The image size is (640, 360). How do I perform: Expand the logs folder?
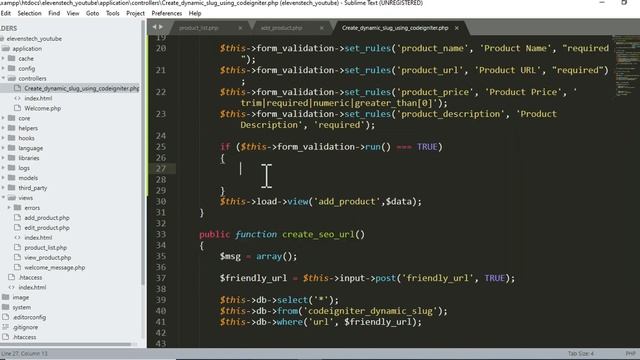pos(3,168)
